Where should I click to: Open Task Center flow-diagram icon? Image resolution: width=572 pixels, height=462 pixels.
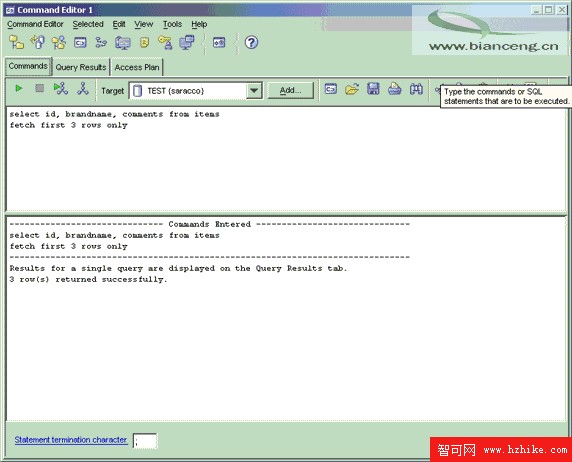coord(101,42)
